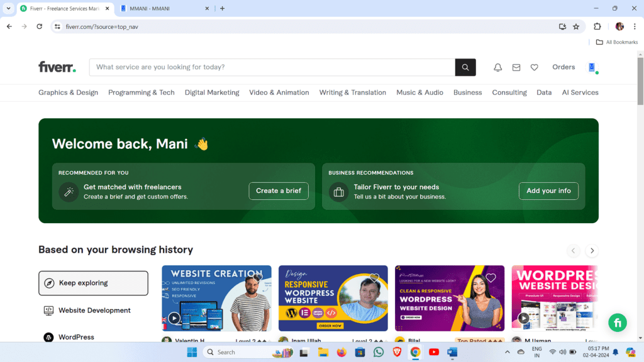644x362 pixels.
Task: Open the Responsive WordPress Website gig thumbnail
Action: pos(333,299)
